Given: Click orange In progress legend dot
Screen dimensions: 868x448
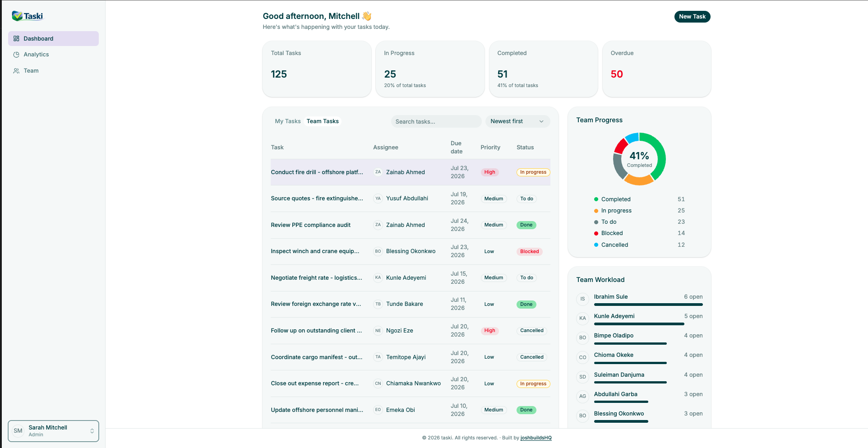Looking at the screenshot, I should [x=596, y=211].
